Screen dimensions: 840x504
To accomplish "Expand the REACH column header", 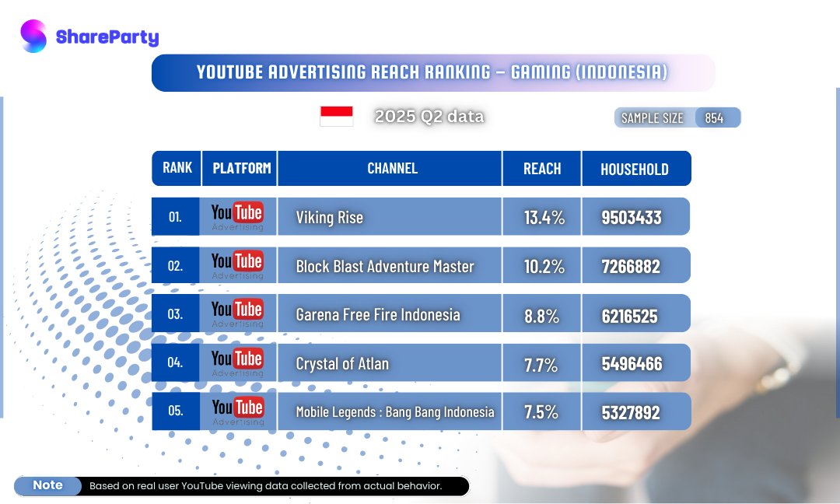I will click(541, 168).
